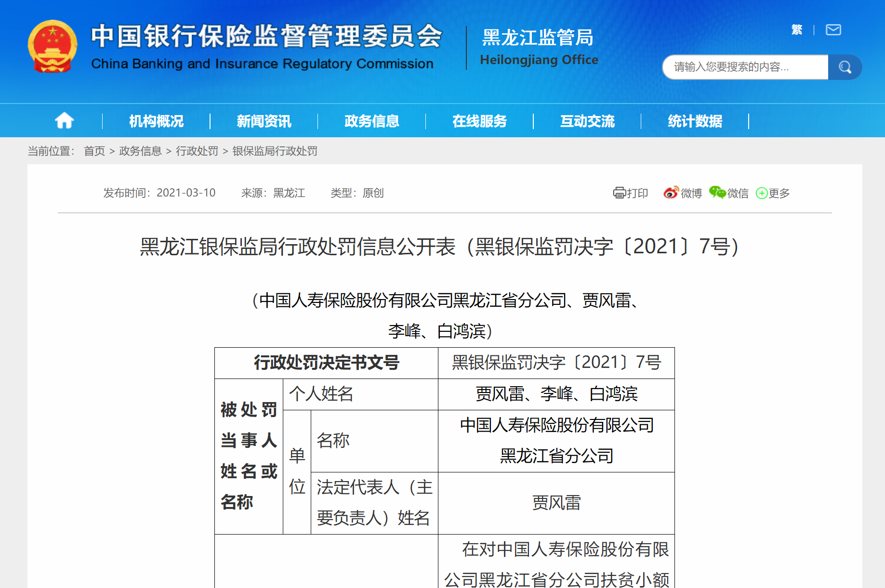Open the 新闻资讯 menu
885x588 pixels.
coord(264,121)
